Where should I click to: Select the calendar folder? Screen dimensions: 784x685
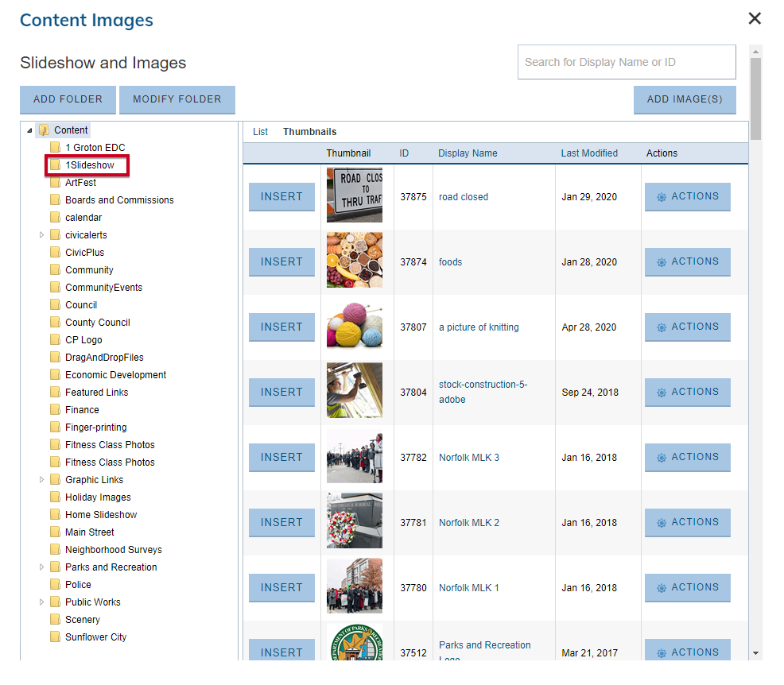(x=83, y=218)
